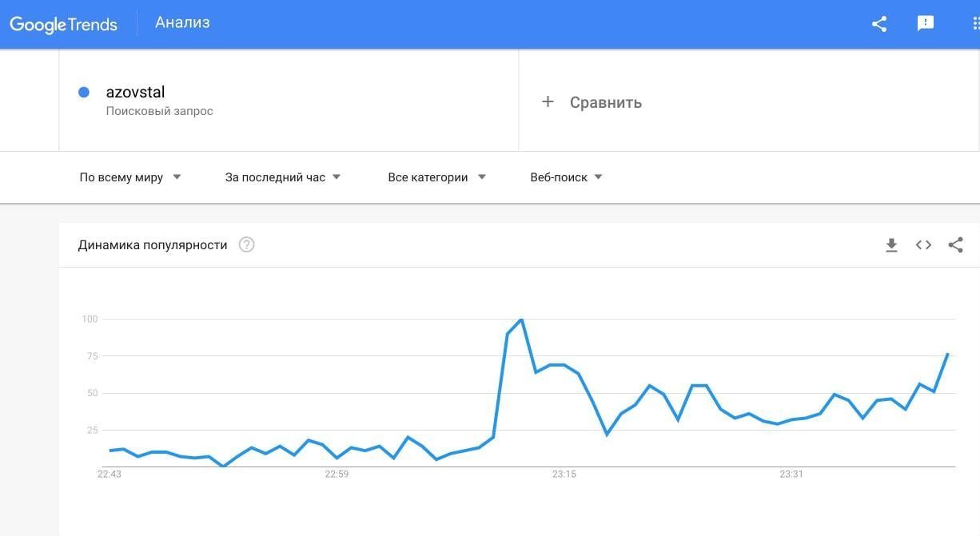
Task: Select the Анализ menu item
Action: tap(182, 22)
